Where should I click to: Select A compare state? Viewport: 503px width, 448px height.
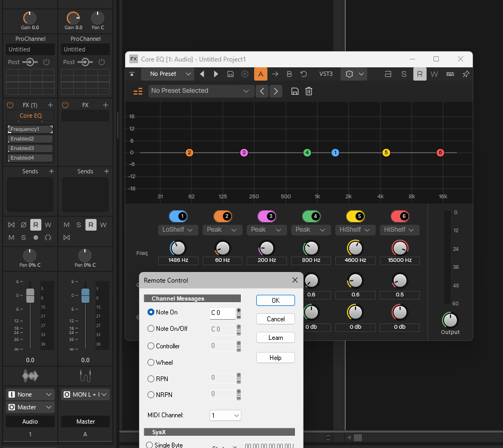261,74
